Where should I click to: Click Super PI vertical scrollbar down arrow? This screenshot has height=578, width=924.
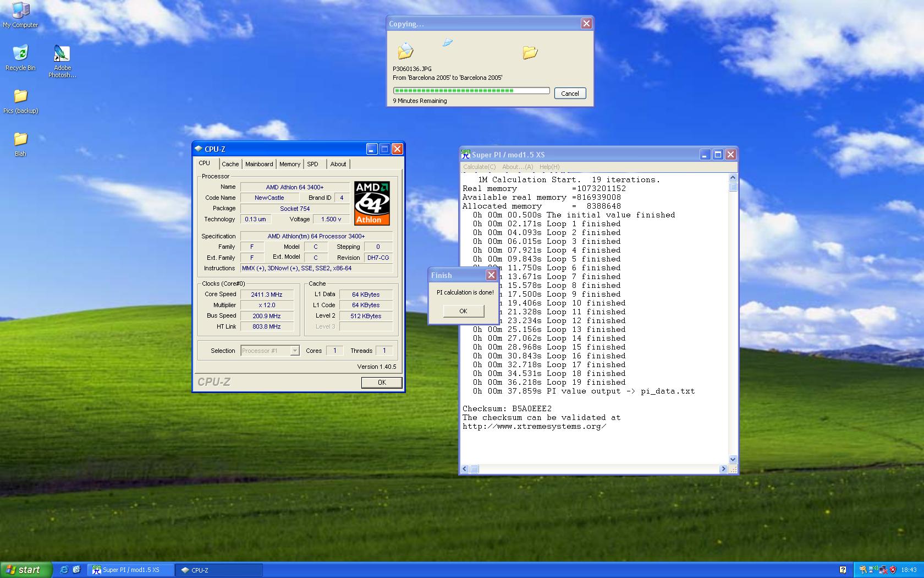733,459
